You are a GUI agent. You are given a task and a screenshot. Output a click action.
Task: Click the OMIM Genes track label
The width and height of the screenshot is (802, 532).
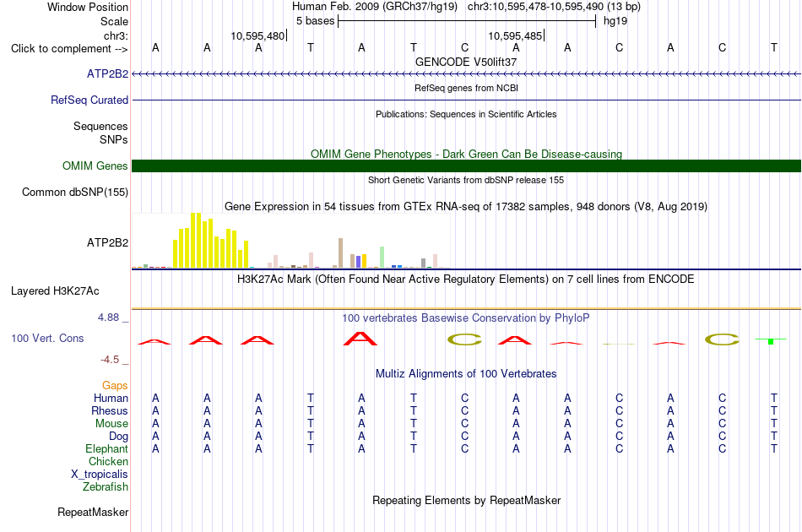click(95, 166)
